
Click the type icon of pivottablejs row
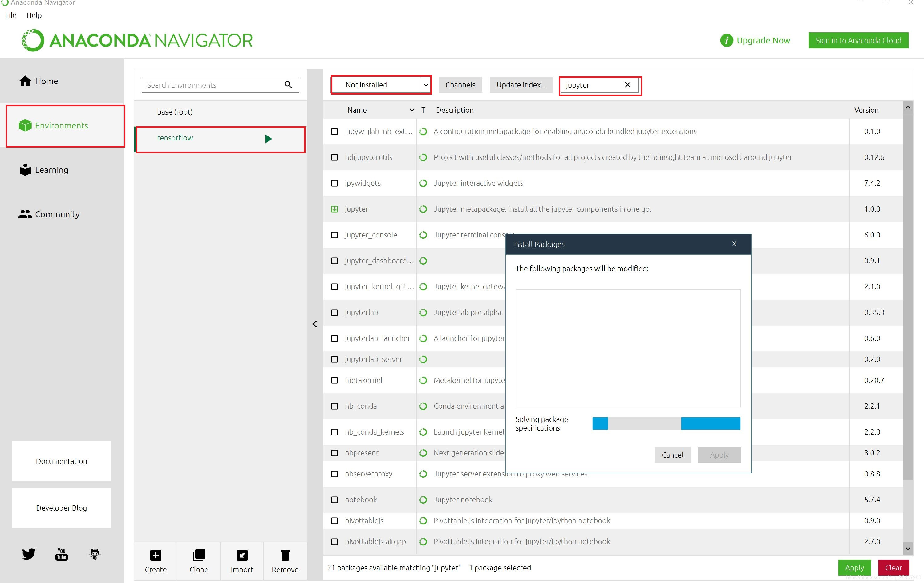(423, 521)
